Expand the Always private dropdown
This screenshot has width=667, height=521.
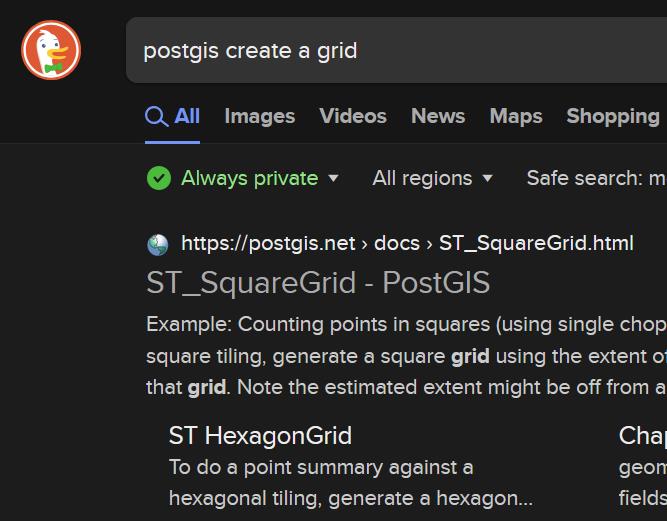tap(258, 178)
